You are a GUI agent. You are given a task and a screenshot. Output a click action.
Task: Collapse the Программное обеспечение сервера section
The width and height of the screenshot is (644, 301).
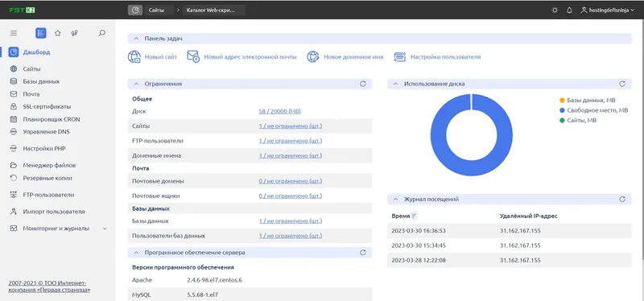(136, 253)
